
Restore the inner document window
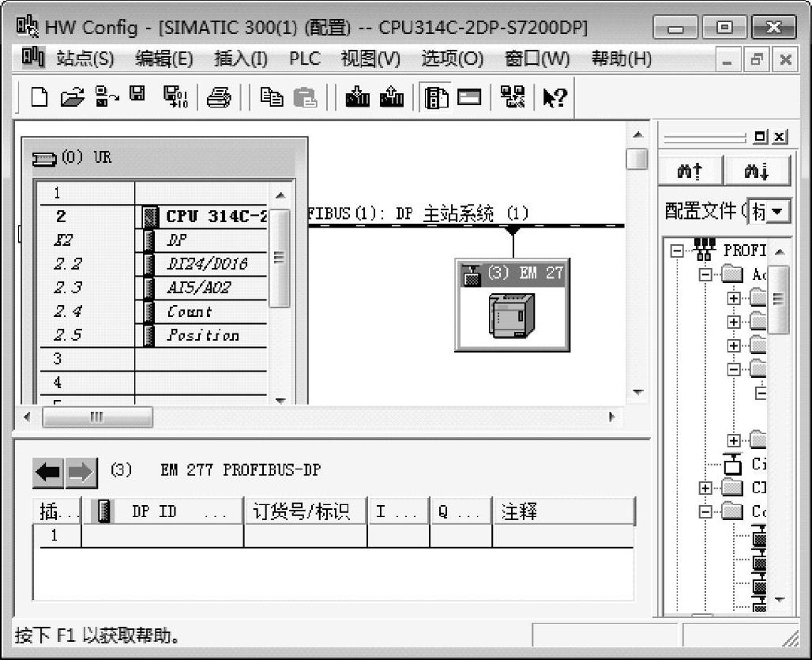(x=757, y=60)
